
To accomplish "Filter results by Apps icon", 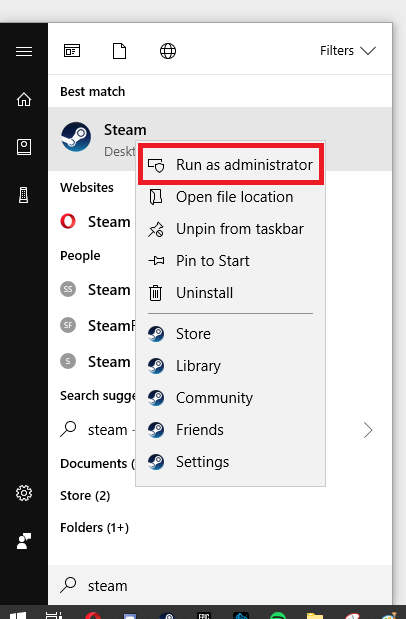I will coord(72,51).
